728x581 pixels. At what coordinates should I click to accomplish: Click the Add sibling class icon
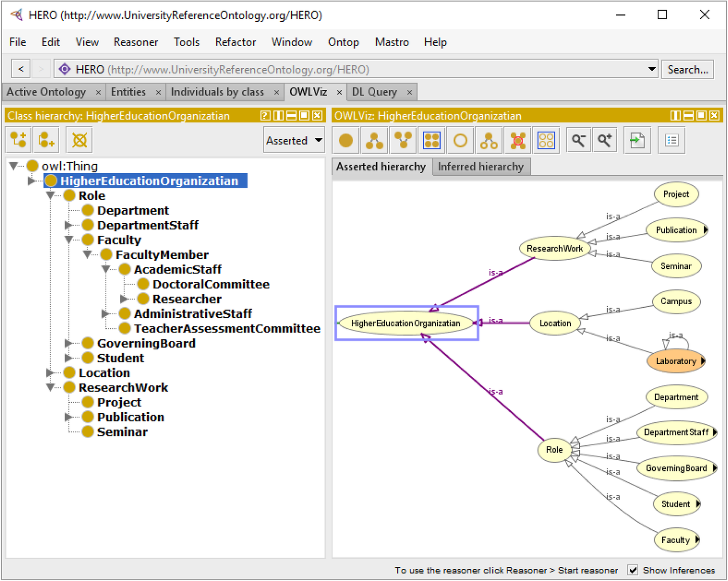[x=47, y=140]
